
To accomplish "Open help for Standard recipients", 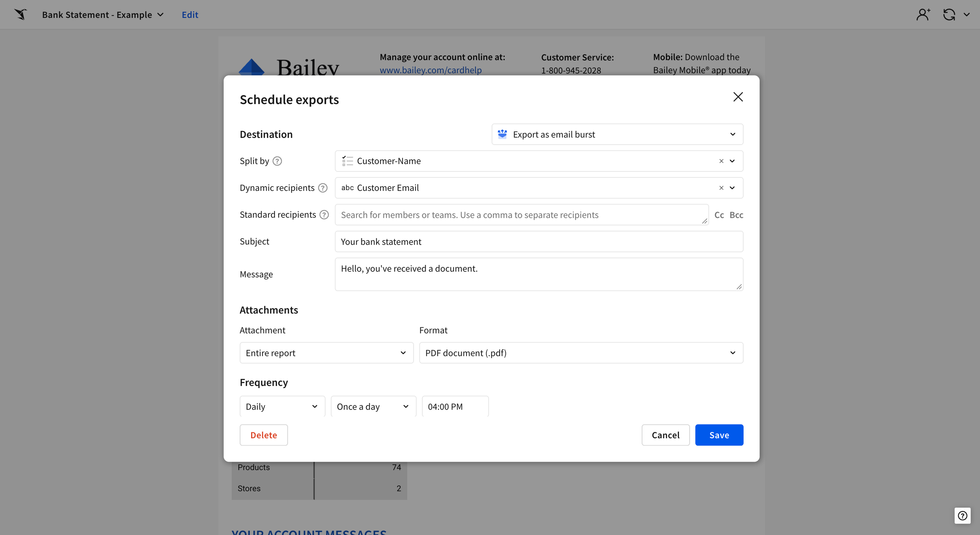I will coord(324,215).
